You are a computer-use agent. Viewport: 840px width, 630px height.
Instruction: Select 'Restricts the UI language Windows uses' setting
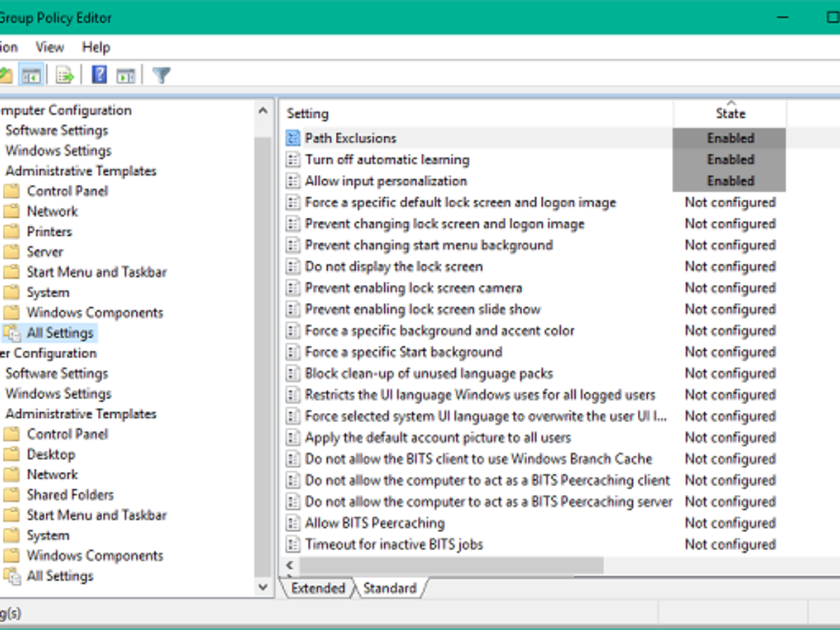click(480, 395)
